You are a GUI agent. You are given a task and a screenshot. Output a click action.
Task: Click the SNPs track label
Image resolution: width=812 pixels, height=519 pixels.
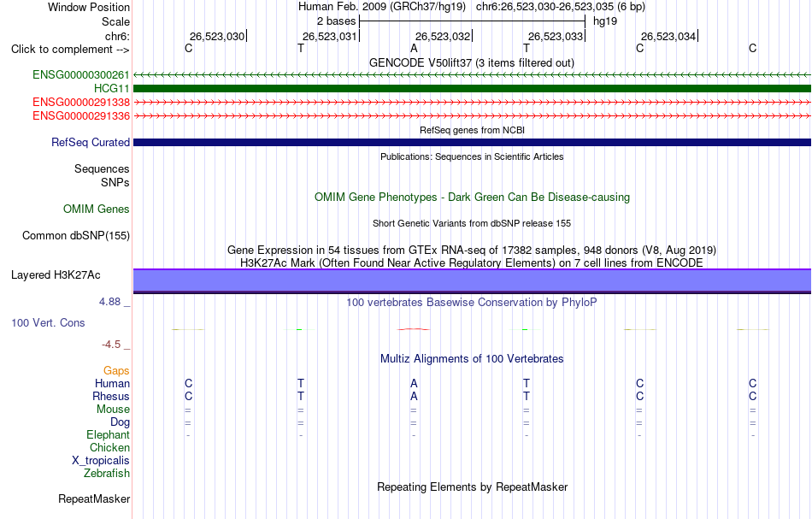click(115, 182)
